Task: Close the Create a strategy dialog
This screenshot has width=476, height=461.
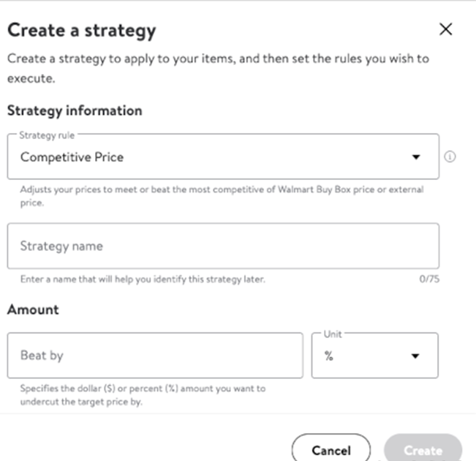Action: [x=445, y=29]
